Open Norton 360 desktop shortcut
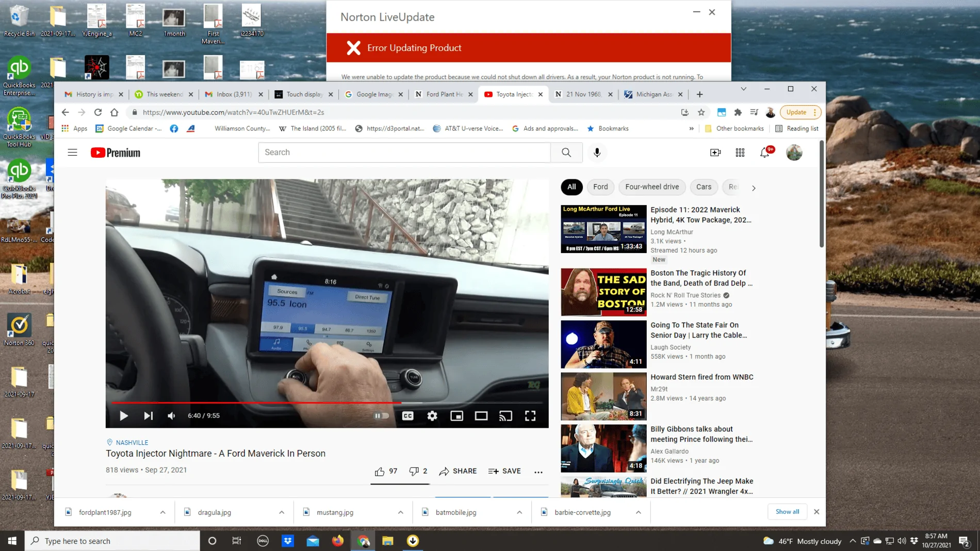The width and height of the screenshot is (980, 551). coord(19,330)
